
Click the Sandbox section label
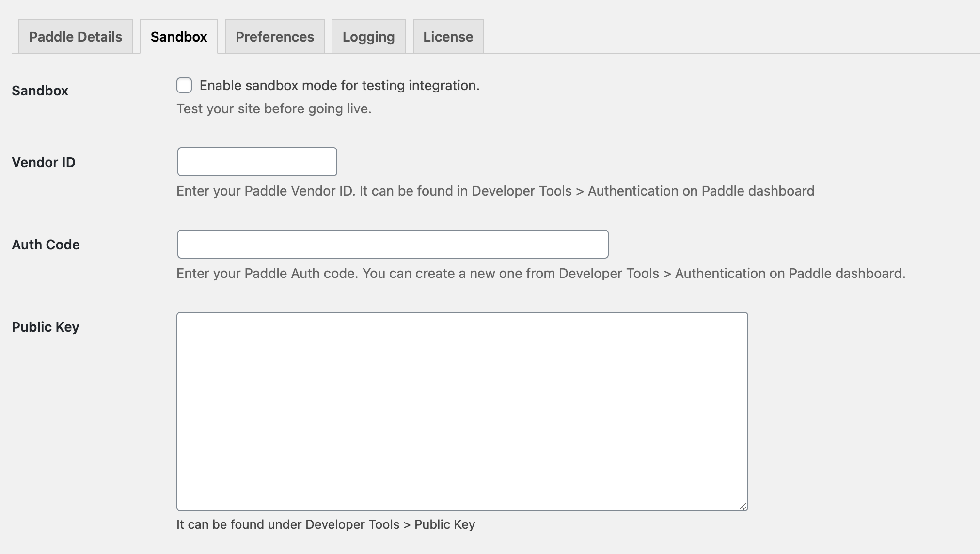click(39, 91)
